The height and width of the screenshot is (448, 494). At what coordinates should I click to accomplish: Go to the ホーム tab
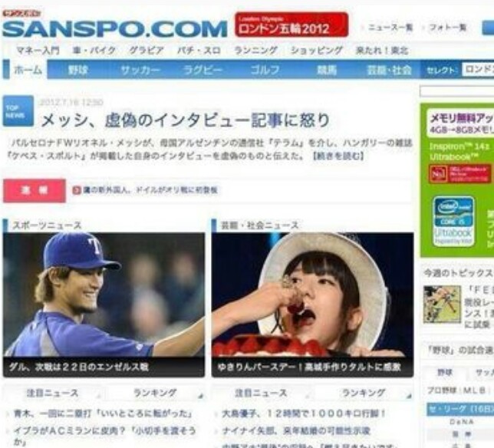[28, 70]
